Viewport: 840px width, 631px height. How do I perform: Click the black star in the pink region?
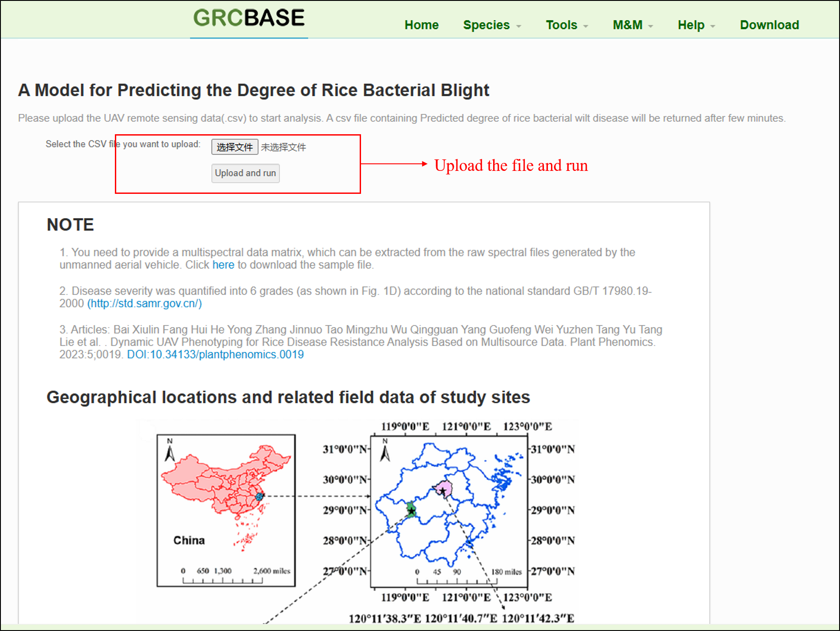[442, 491]
